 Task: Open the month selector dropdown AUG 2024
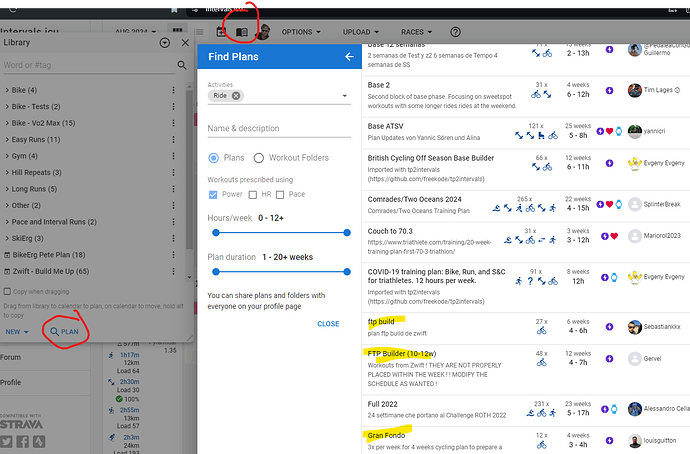pyautogui.click(x=136, y=32)
